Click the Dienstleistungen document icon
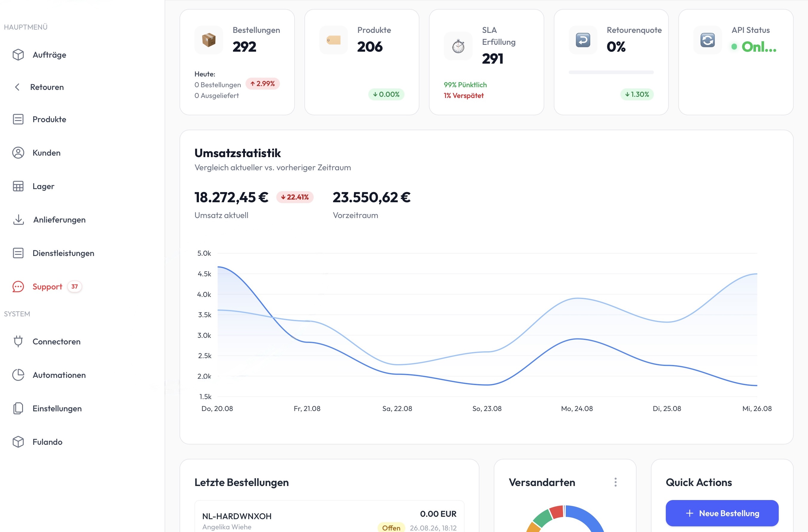This screenshot has width=808, height=532. pyautogui.click(x=18, y=253)
